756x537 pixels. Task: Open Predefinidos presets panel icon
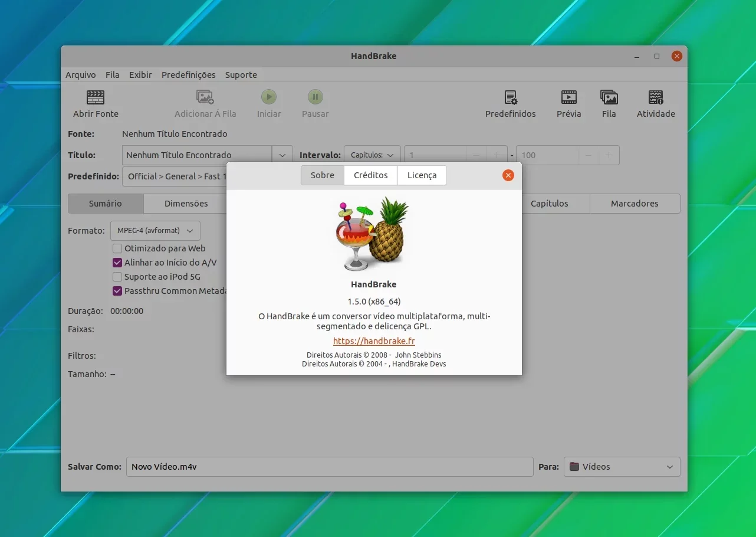coord(511,97)
